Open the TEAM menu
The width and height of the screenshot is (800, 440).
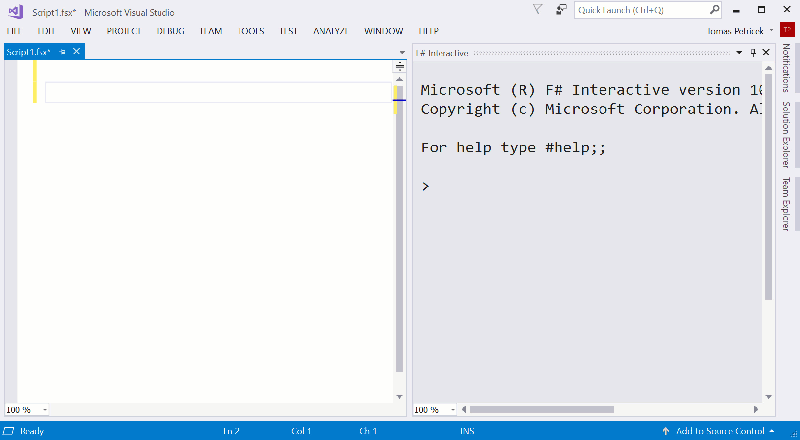coord(211,31)
